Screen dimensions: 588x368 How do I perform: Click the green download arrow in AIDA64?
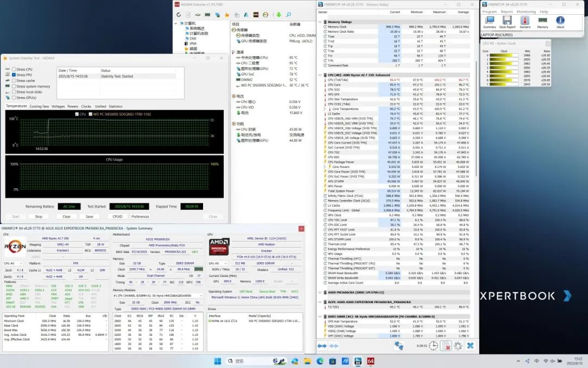tap(279, 15)
